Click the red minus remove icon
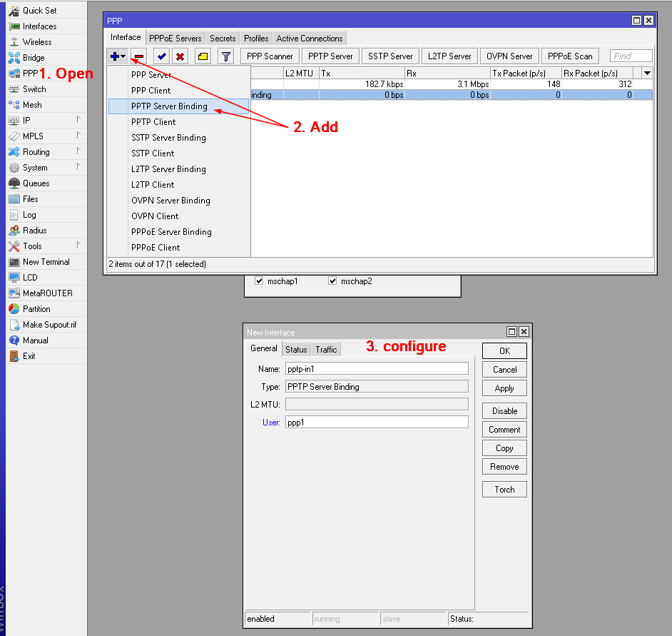This screenshot has width=672, height=636. (x=139, y=56)
